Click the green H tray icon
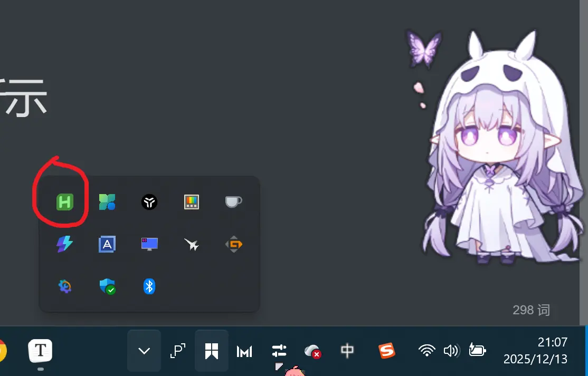 point(64,202)
